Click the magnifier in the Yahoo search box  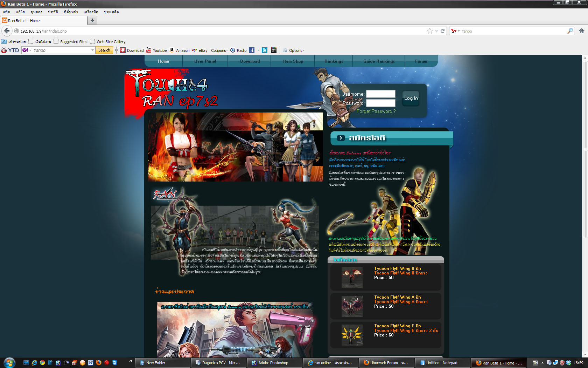pyautogui.click(x=570, y=31)
